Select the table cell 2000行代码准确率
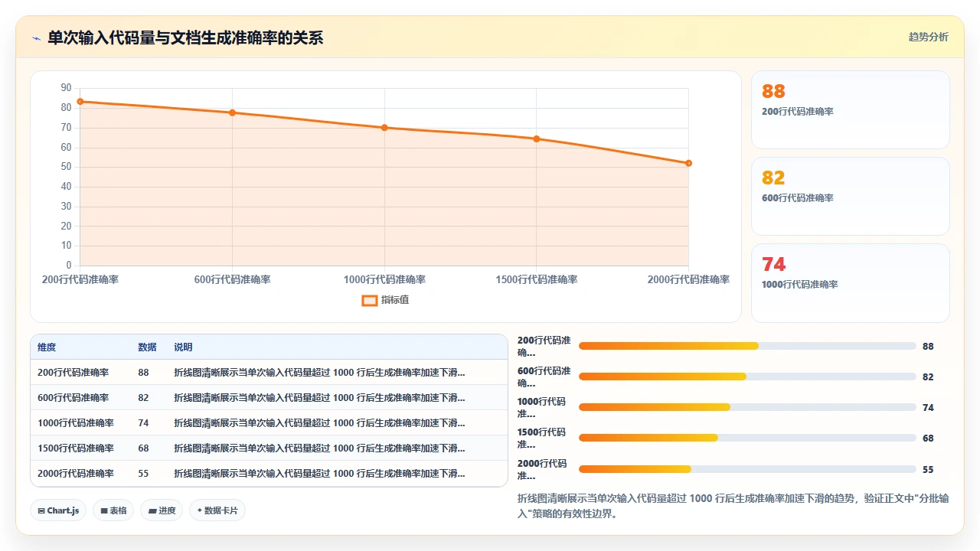980x551 pixels. point(76,474)
